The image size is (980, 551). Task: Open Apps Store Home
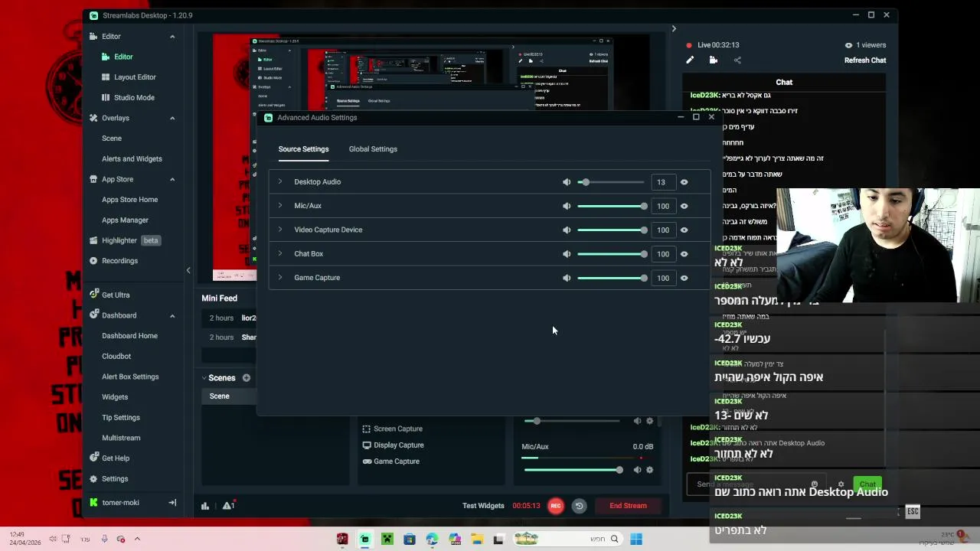pos(129,200)
